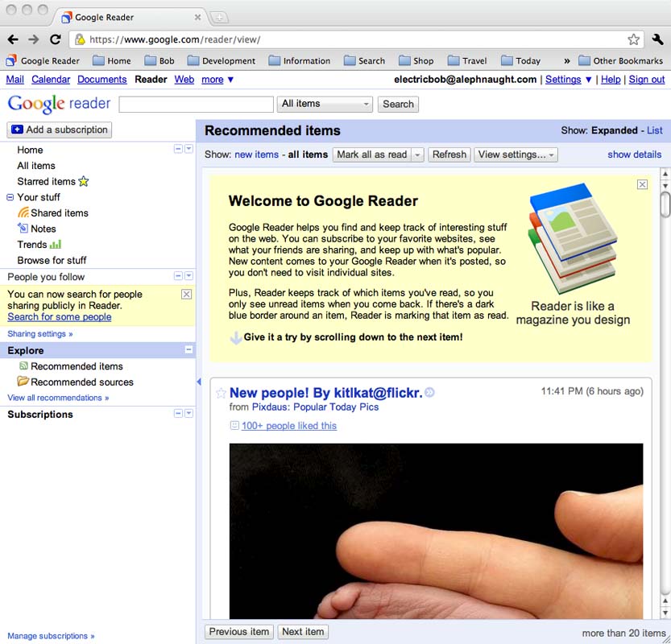671x644 pixels.
Task: Expand the more menu in top bar
Action: coord(217,80)
